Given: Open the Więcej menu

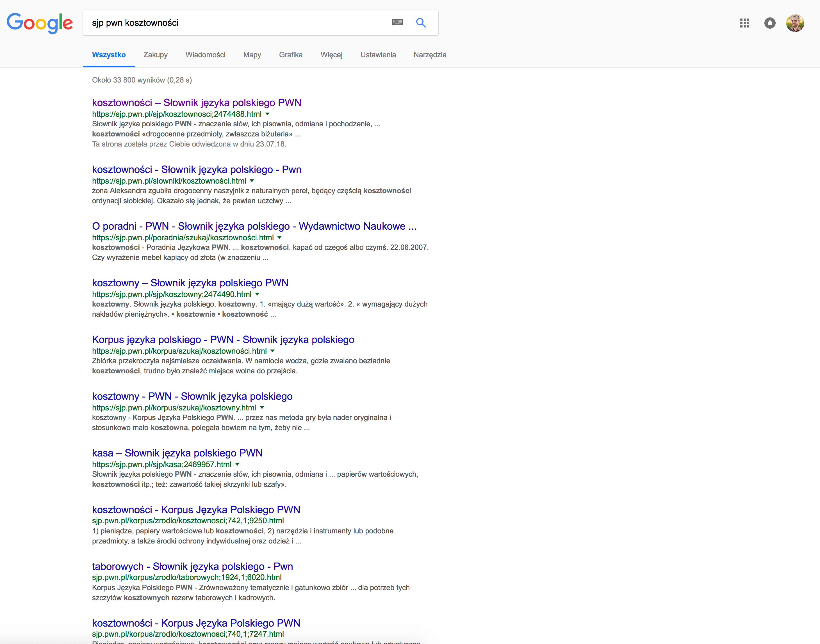Looking at the screenshot, I should point(332,55).
